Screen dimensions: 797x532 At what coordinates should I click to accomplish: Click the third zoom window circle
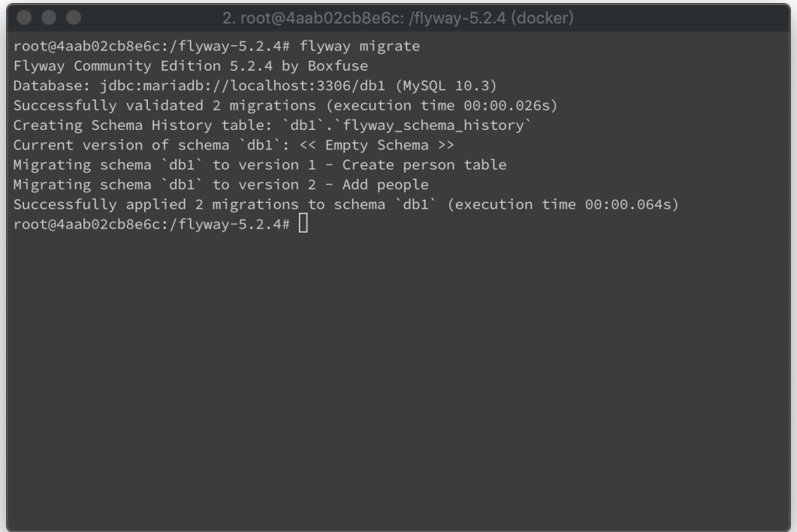coord(74,17)
